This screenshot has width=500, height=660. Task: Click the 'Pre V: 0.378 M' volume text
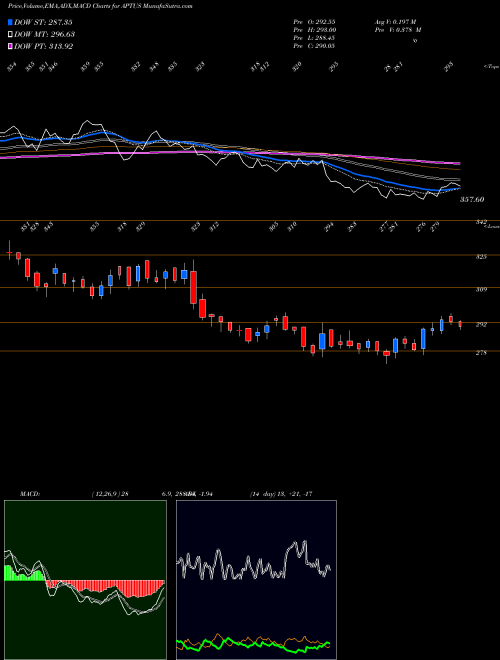397,30
